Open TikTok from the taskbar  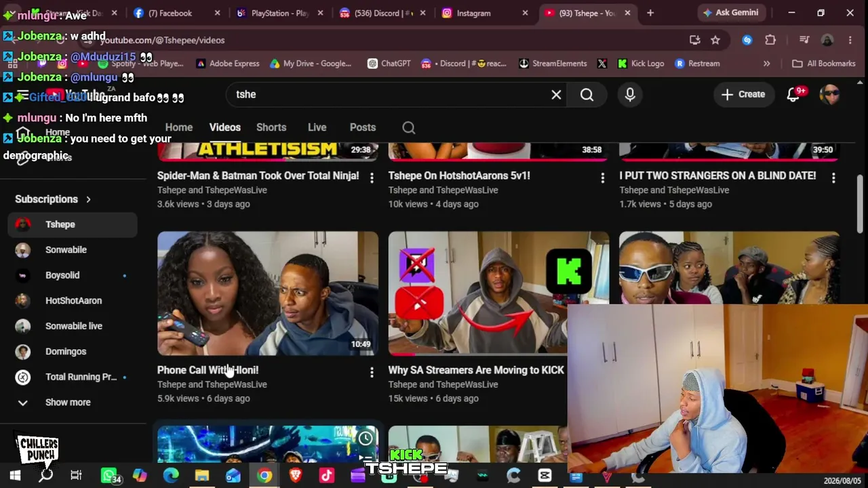point(327,476)
